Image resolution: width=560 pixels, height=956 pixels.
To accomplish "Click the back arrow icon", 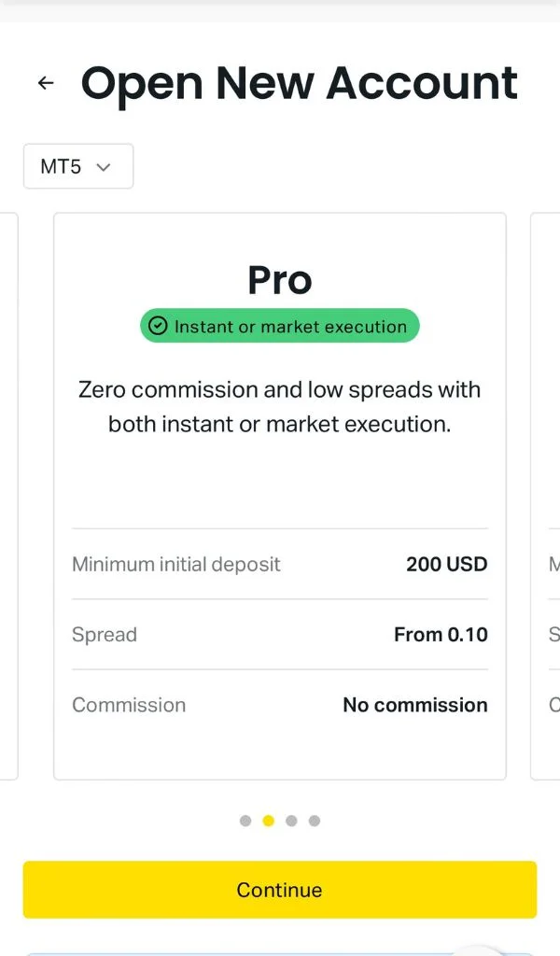I will click(45, 83).
